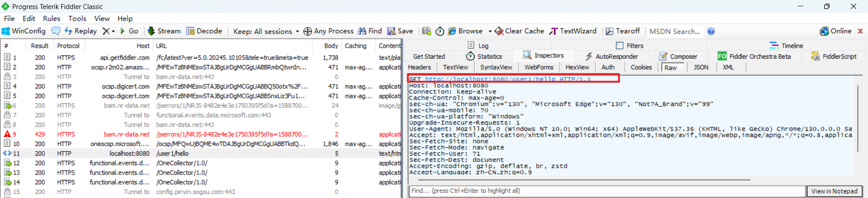Open the File menu
This screenshot has width=868, height=198.
[x=9, y=18]
